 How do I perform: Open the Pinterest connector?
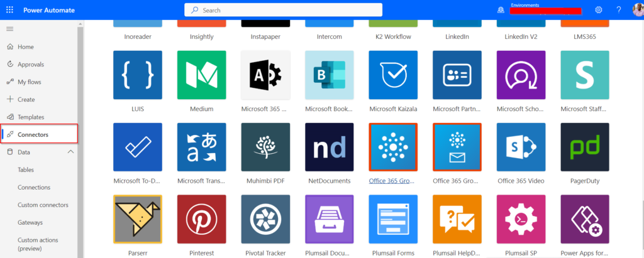click(201, 219)
